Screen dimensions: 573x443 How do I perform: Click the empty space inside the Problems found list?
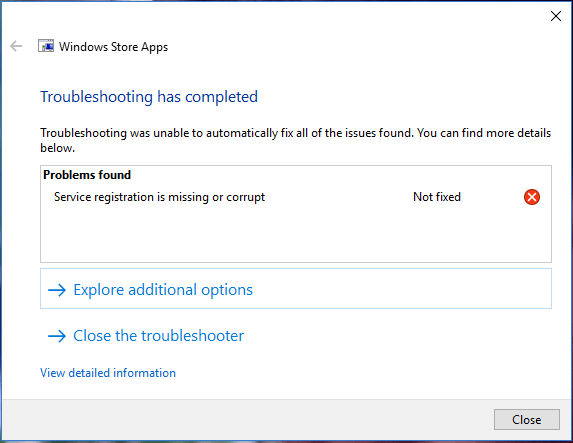(296, 235)
